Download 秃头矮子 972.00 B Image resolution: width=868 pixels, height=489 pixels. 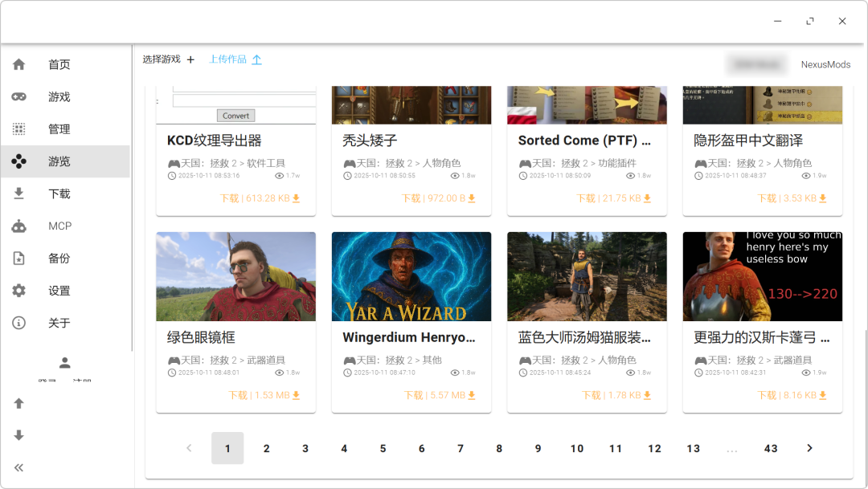click(x=439, y=198)
